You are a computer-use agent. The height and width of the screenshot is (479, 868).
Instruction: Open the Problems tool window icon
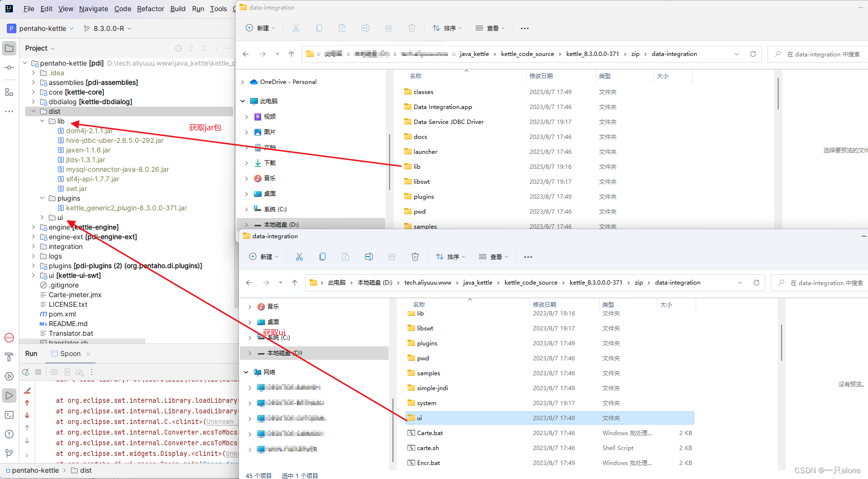point(9,434)
